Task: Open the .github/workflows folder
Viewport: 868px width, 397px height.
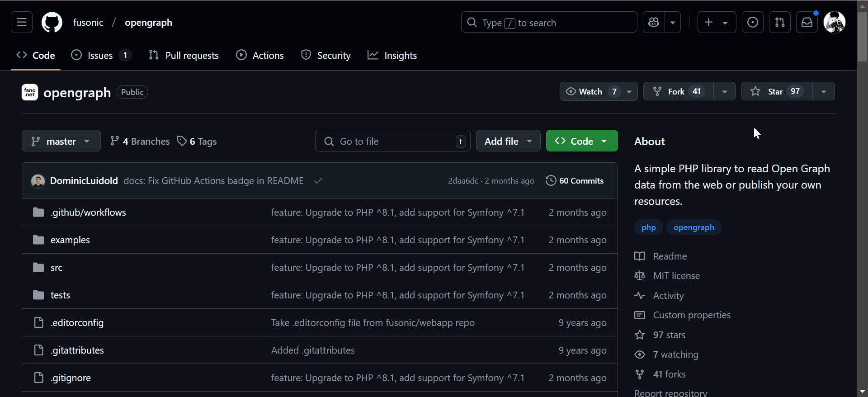Action: pos(88,212)
